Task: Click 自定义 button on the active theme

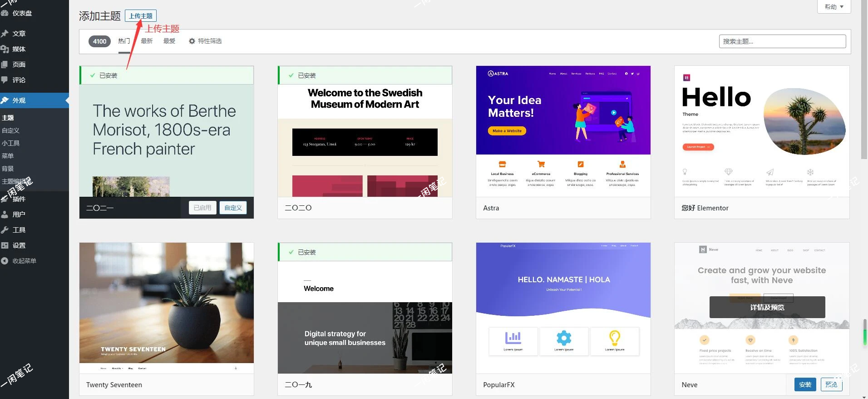Action: point(233,208)
